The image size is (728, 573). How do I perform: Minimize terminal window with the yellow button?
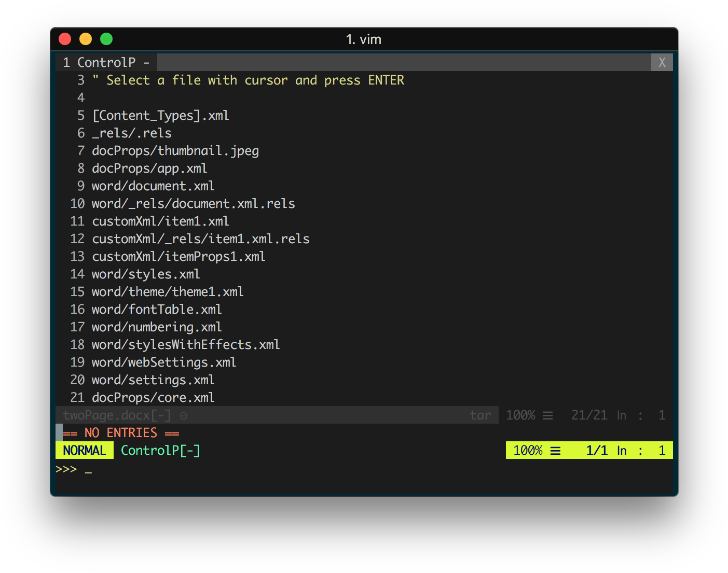86,39
